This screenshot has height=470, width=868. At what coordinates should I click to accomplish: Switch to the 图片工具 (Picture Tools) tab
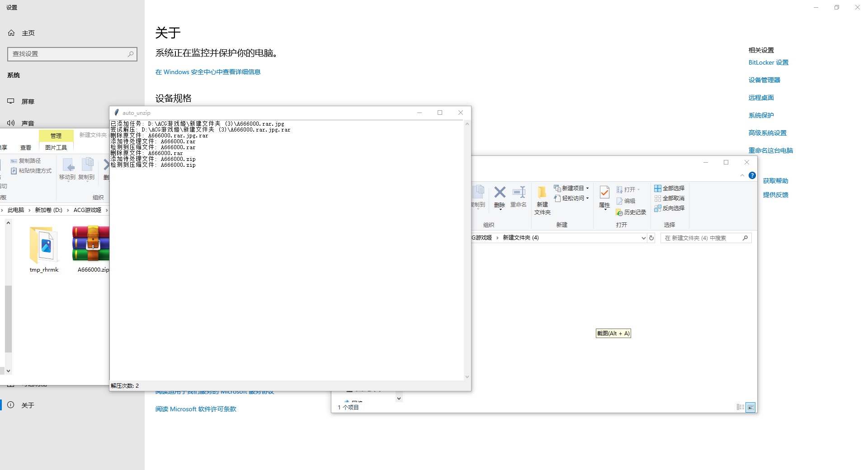(56, 148)
